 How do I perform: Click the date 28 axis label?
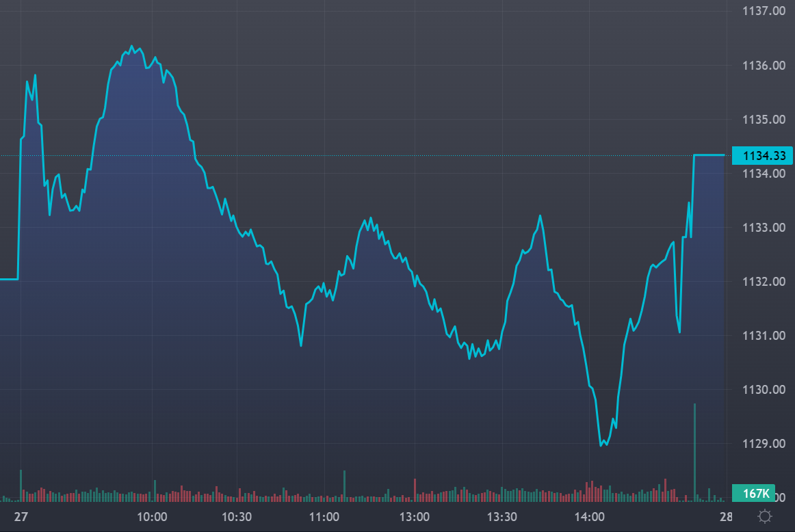(726, 516)
